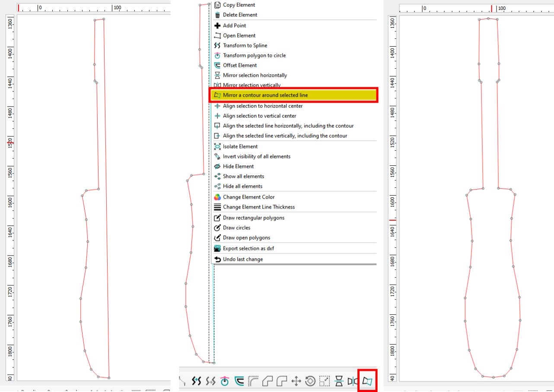554x392 pixels.
Task: Select Show all elements menu entry
Action: click(243, 176)
